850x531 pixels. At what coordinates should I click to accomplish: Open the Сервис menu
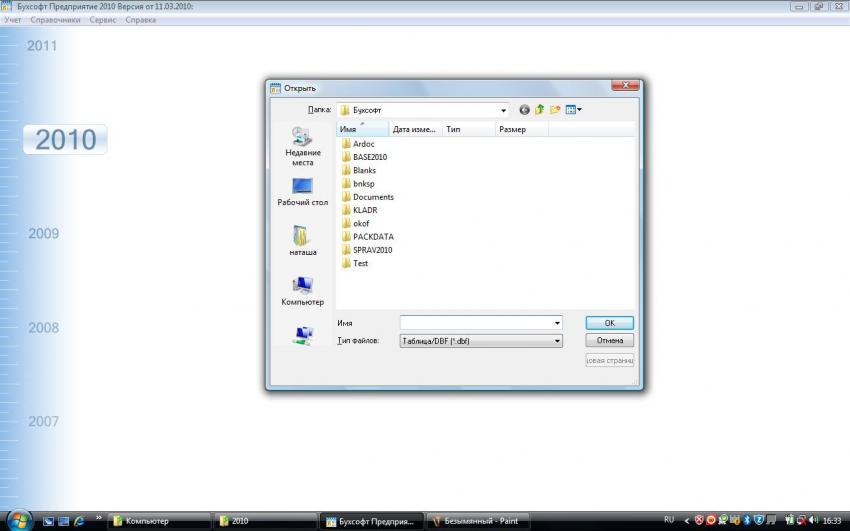(x=102, y=20)
